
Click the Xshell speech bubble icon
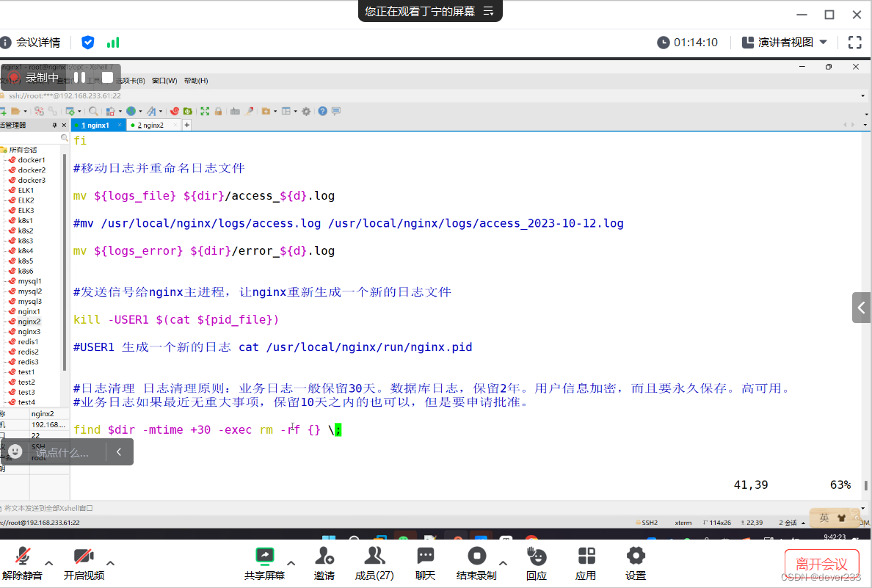[336, 112]
